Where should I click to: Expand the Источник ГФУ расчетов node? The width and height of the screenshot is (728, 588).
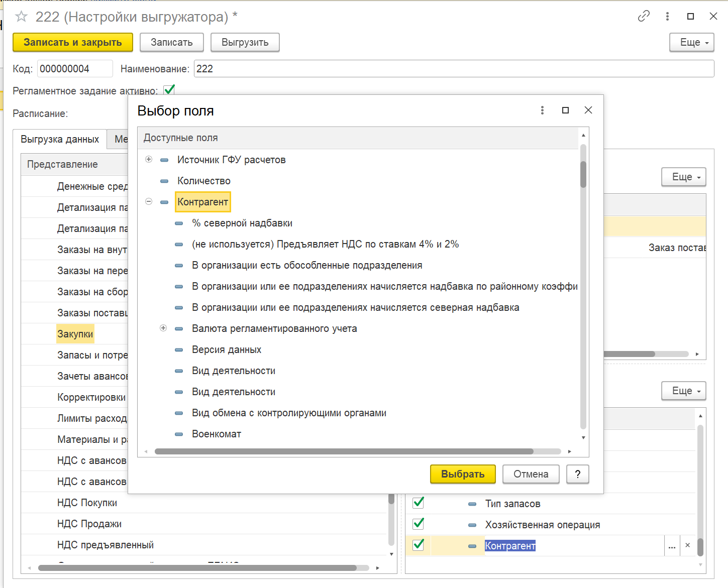(149, 160)
